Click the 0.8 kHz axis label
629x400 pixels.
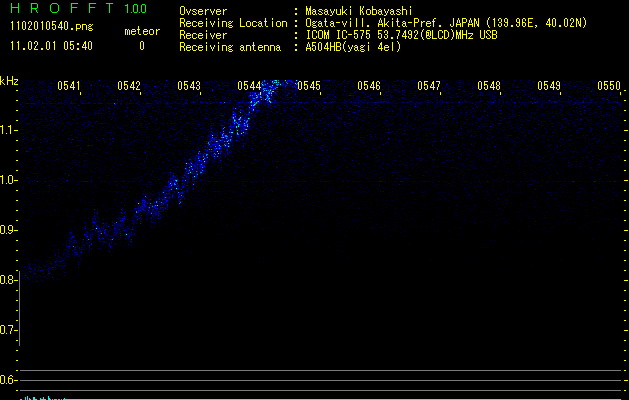point(8,280)
